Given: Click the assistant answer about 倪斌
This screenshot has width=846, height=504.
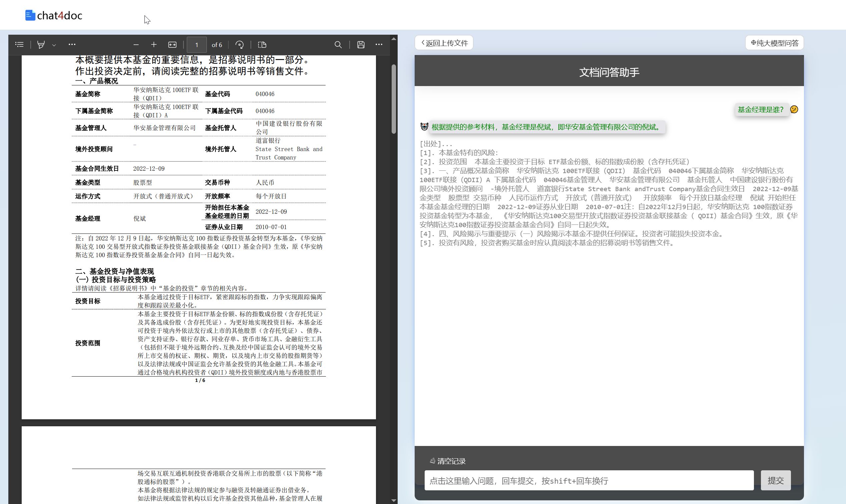Looking at the screenshot, I should 547,127.
